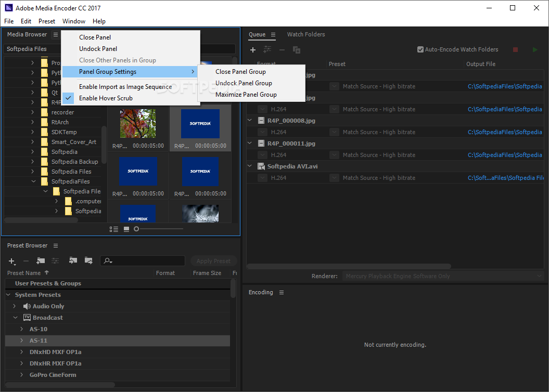Click the magnifier icon in preset search
549x392 pixels.
pos(108,261)
